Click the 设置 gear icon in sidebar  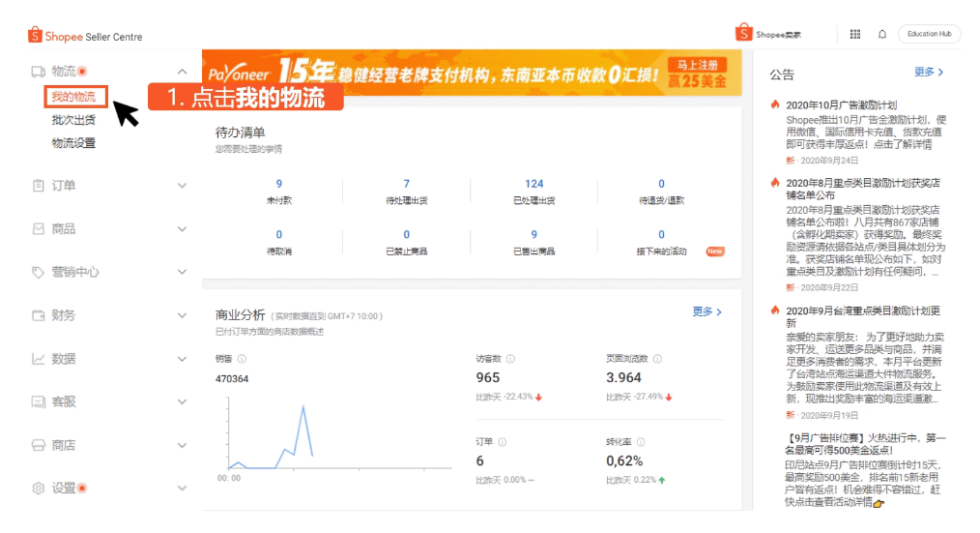point(38,488)
